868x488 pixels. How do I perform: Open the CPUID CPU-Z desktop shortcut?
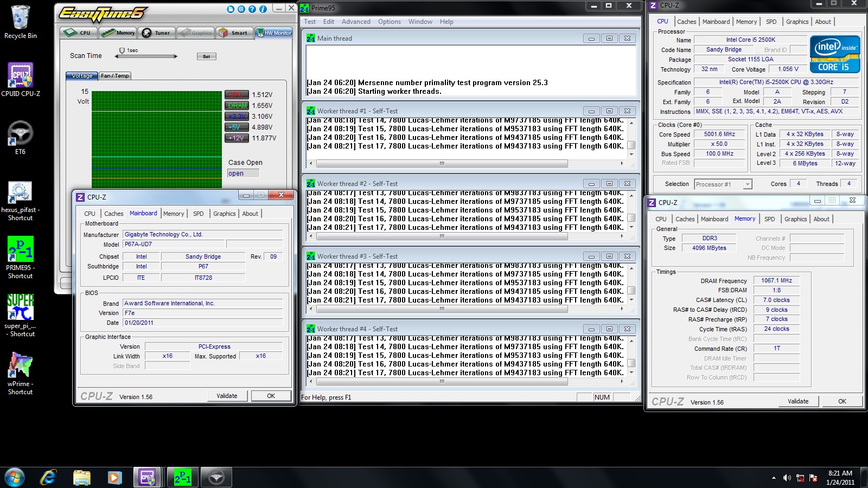tap(21, 79)
